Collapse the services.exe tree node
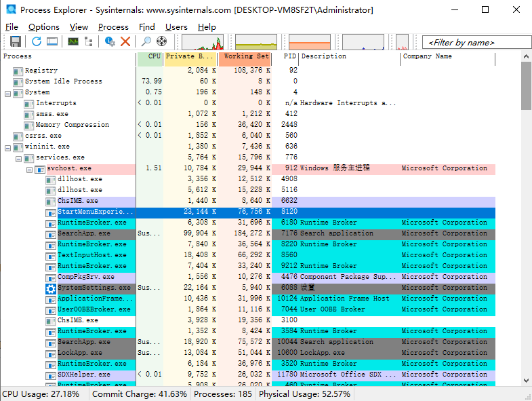 (x=19, y=159)
